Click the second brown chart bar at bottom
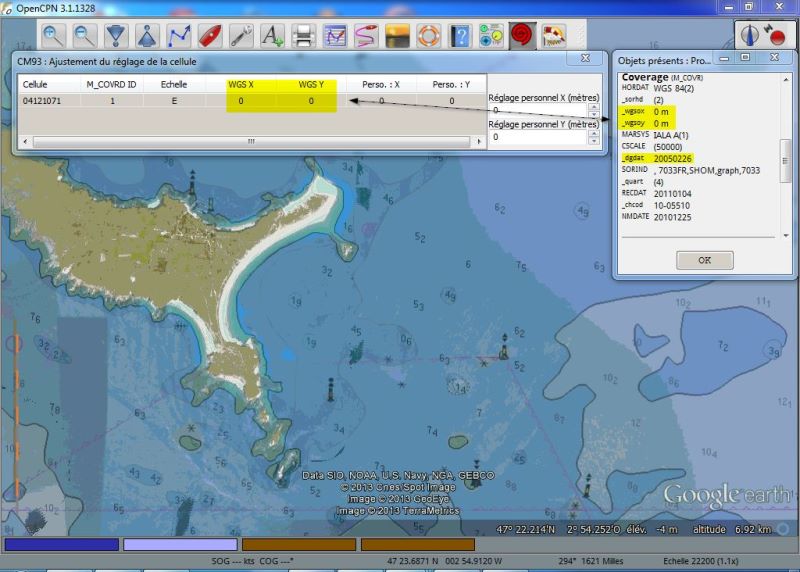The image size is (800, 572). point(418,544)
